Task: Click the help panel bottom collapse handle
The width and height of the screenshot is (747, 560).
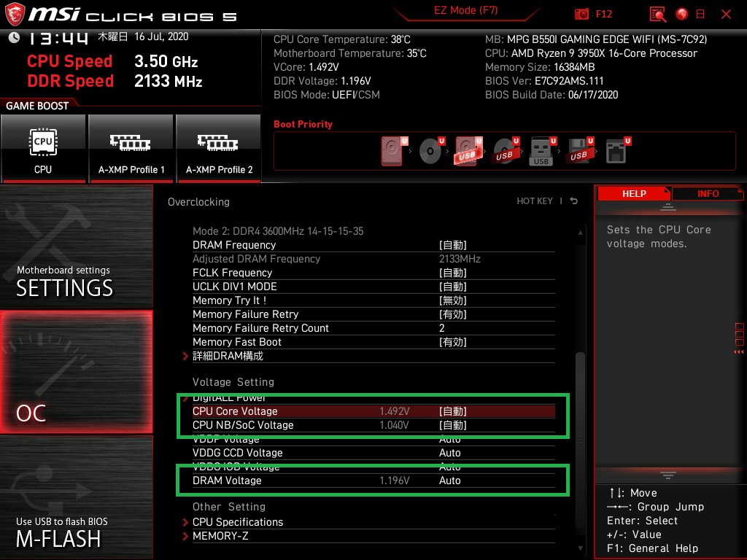Action: pos(668,475)
